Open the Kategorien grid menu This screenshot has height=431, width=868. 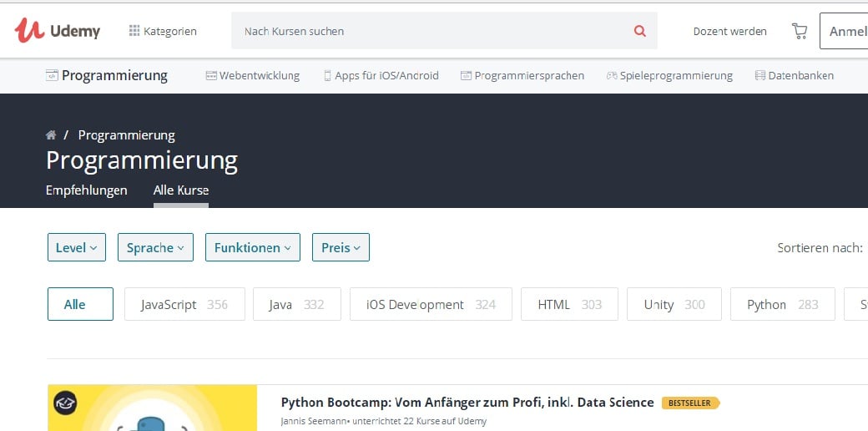point(163,31)
